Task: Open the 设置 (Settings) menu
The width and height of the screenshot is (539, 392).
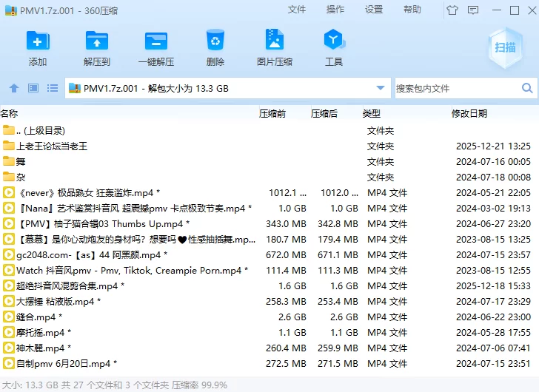Action: pos(374,10)
